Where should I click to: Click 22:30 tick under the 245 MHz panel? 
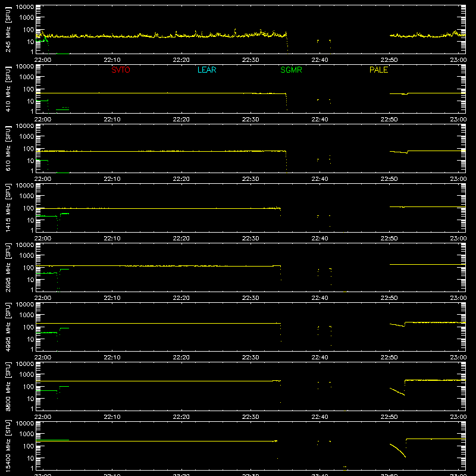click(250, 60)
